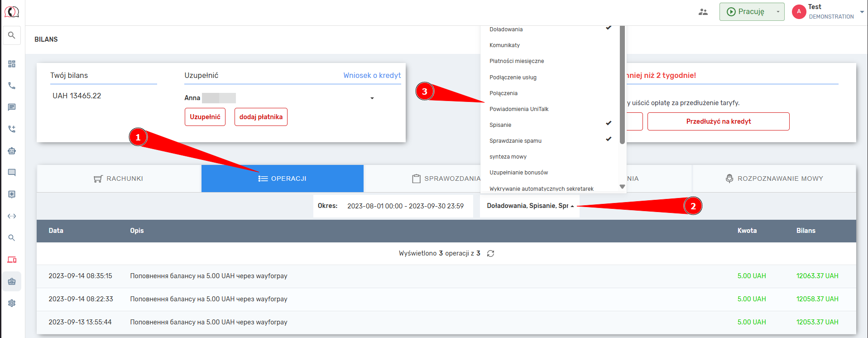Screen dimensions: 868x338
Task: Open the Wniosek o kredyt link
Action: coord(372,75)
